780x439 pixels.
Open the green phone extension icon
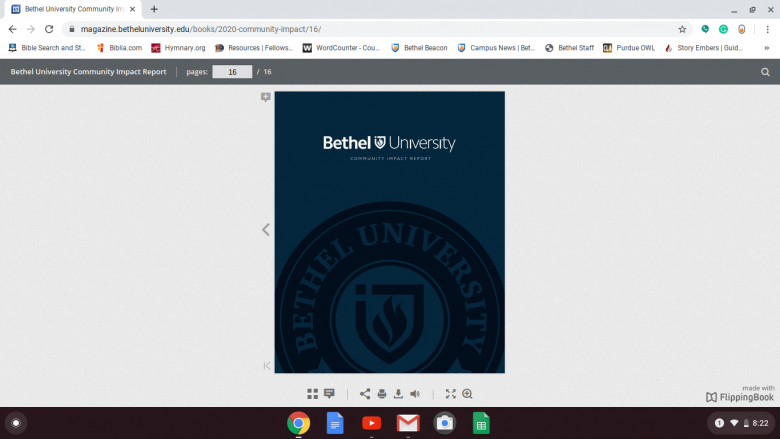705,29
